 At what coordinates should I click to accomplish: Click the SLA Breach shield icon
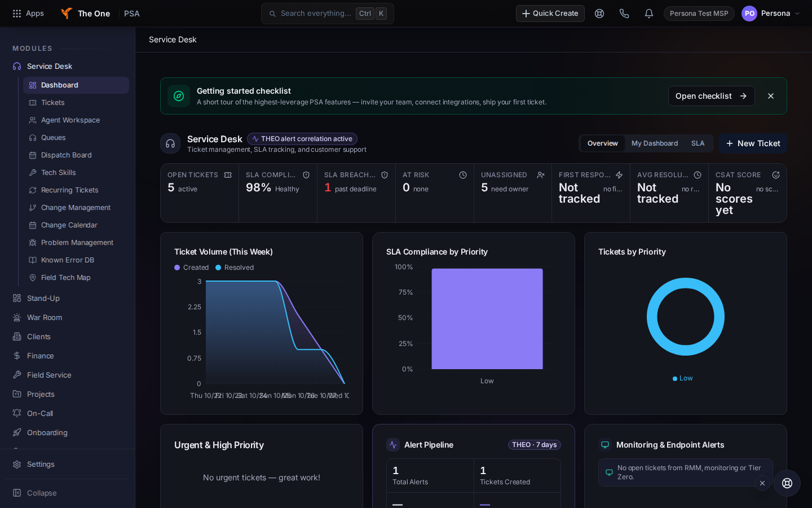click(x=385, y=175)
